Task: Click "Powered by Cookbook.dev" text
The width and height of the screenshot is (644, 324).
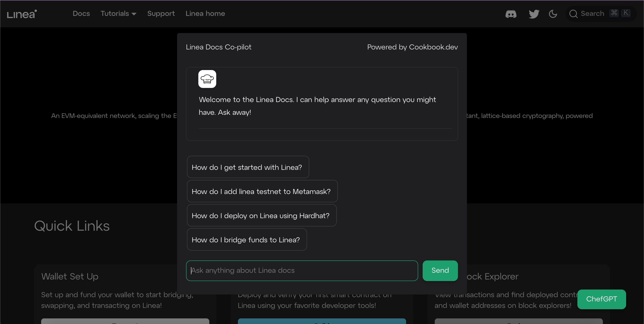Action: click(x=413, y=47)
